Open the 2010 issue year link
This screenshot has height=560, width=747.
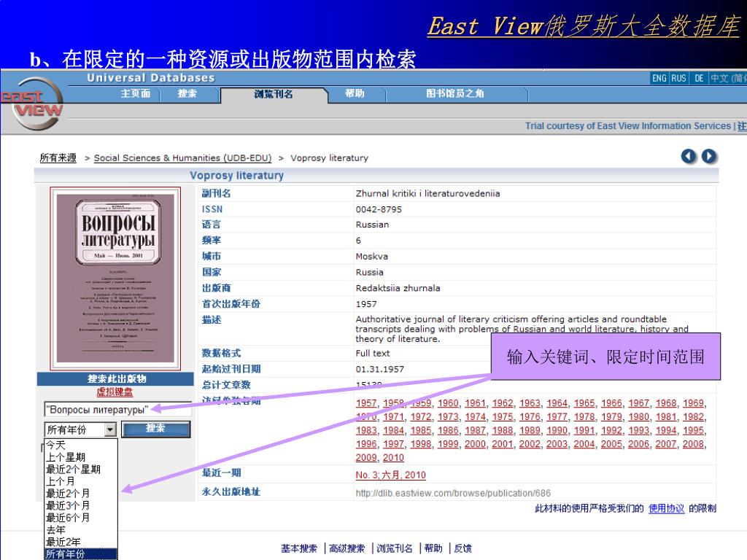[393, 458]
